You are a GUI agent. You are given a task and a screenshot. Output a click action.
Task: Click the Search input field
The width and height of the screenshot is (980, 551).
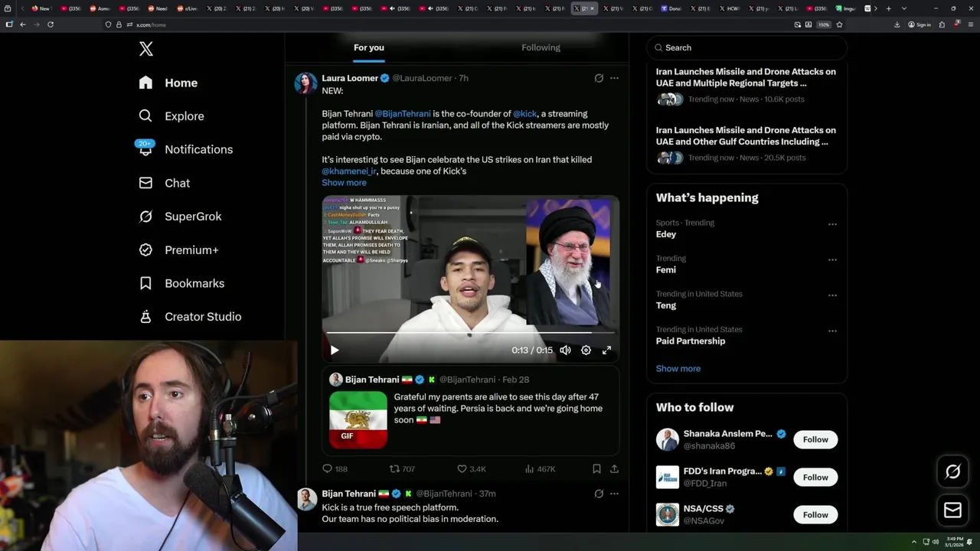[x=746, y=47]
